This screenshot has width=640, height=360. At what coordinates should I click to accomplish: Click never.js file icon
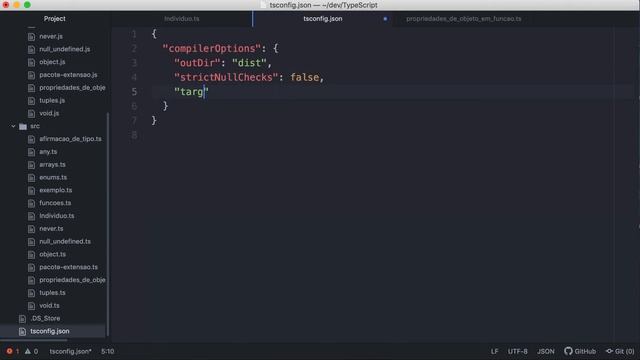[x=31, y=37]
